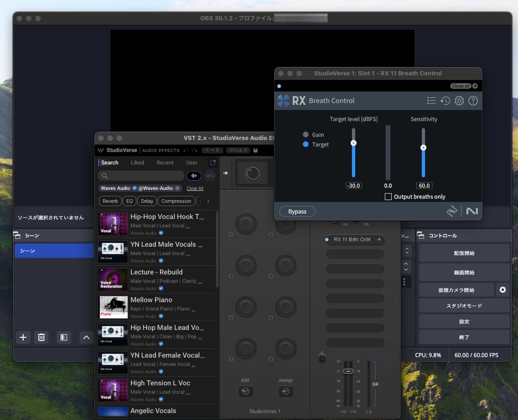This screenshot has width=518, height=420.
Task: Open Setup A dropdown in StudioVerse
Action: pyautogui.click(x=238, y=150)
